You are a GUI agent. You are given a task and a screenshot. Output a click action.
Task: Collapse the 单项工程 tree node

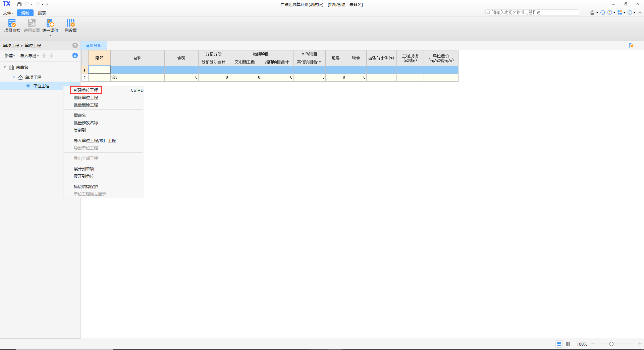(14, 77)
